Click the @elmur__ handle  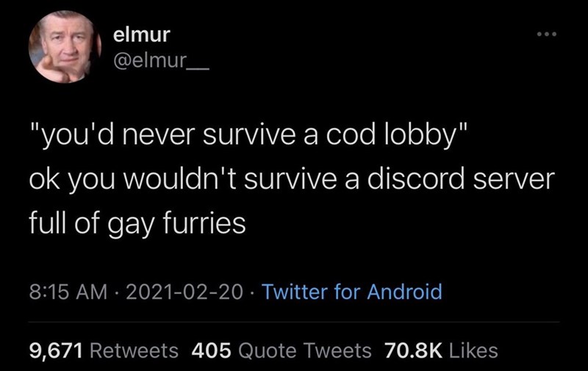click(x=161, y=60)
